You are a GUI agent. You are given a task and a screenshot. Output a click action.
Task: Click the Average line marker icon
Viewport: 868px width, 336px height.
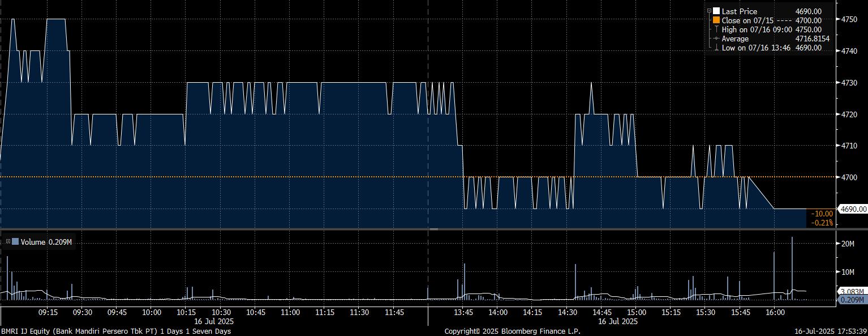click(716, 39)
